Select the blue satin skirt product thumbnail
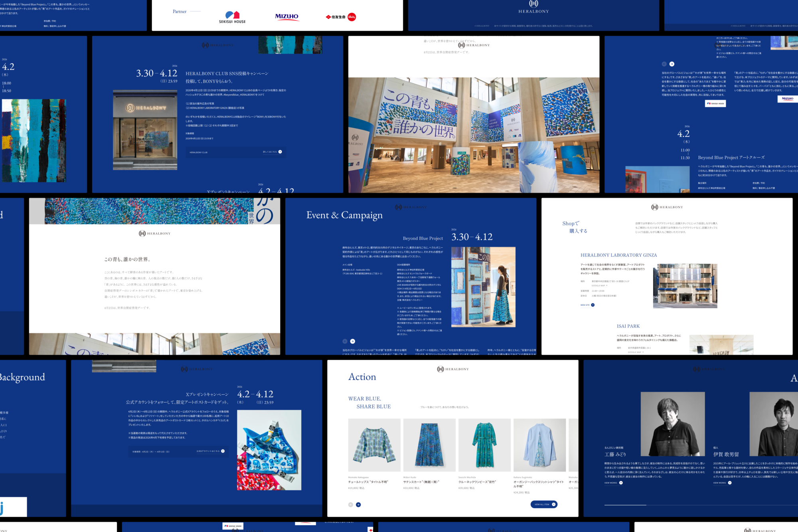 (x=429, y=445)
